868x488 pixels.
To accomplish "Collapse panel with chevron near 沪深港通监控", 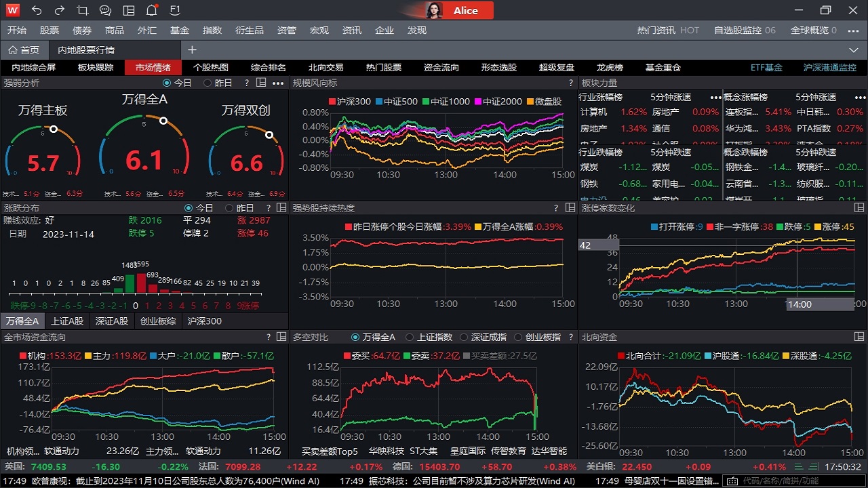I will tap(853, 49).
